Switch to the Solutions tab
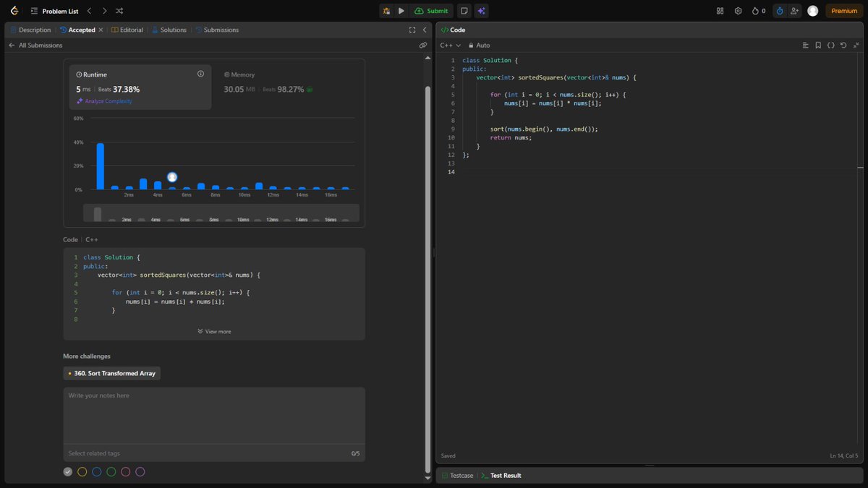 [x=169, y=30]
